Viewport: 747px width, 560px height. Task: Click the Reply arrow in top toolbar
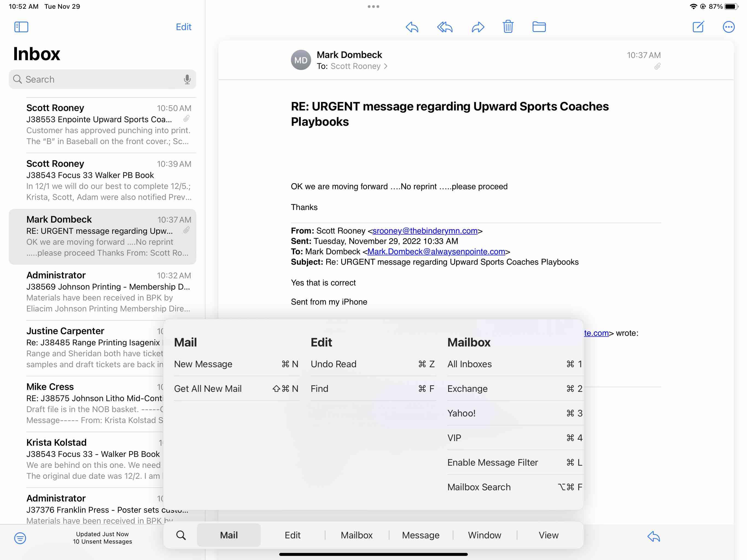[412, 27]
